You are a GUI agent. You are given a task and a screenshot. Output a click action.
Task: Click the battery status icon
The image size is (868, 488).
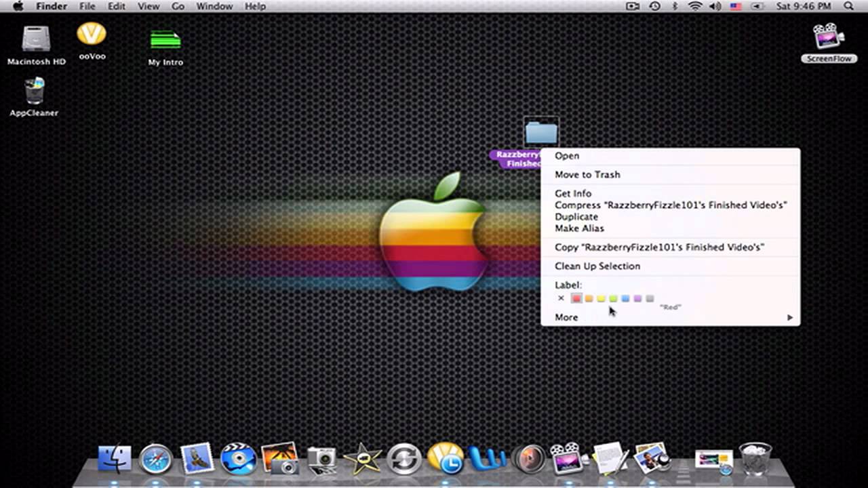click(x=757, y=6)
